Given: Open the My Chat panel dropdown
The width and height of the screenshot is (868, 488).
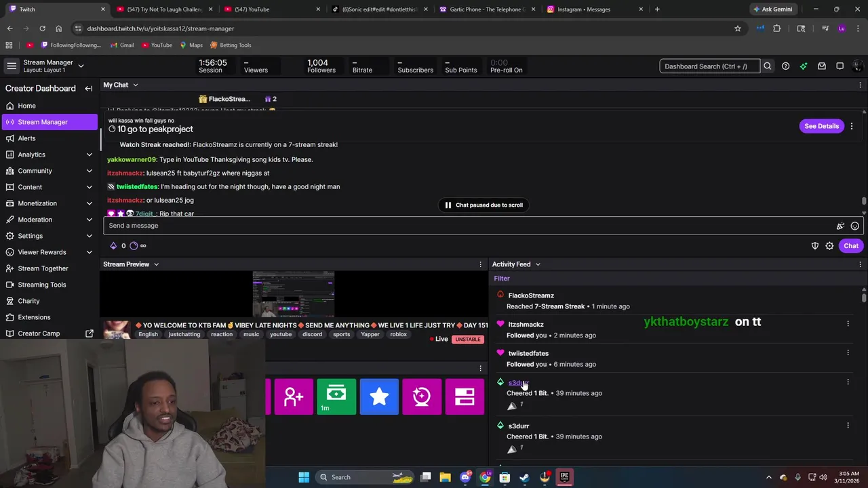Looking at the screenshot, I should 135,85.
